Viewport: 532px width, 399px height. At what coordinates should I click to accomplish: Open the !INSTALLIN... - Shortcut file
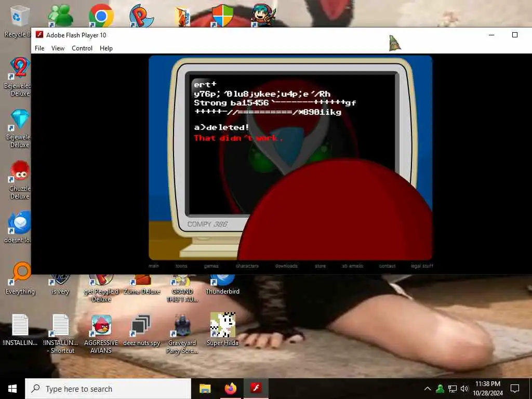[x=60, y=334]
